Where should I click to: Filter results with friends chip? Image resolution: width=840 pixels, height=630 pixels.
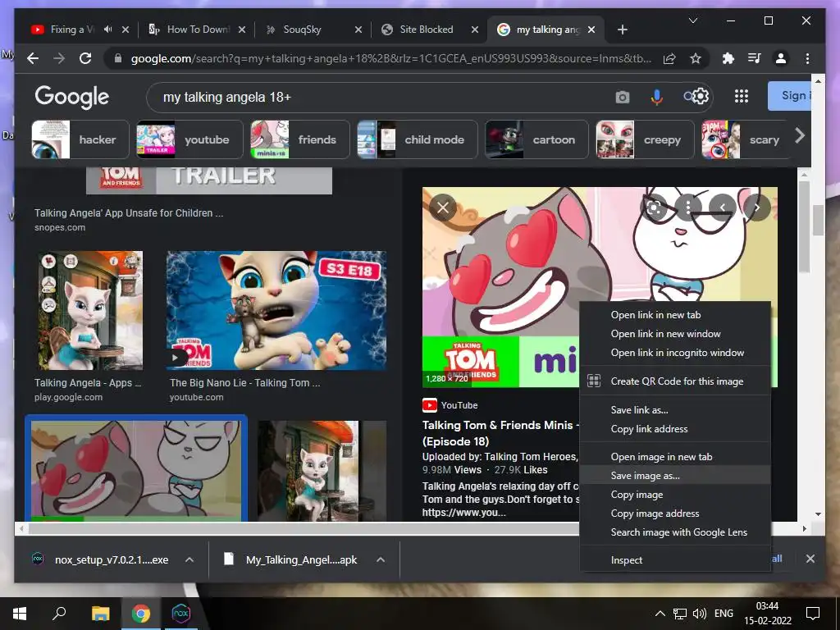tap(300, 139)
